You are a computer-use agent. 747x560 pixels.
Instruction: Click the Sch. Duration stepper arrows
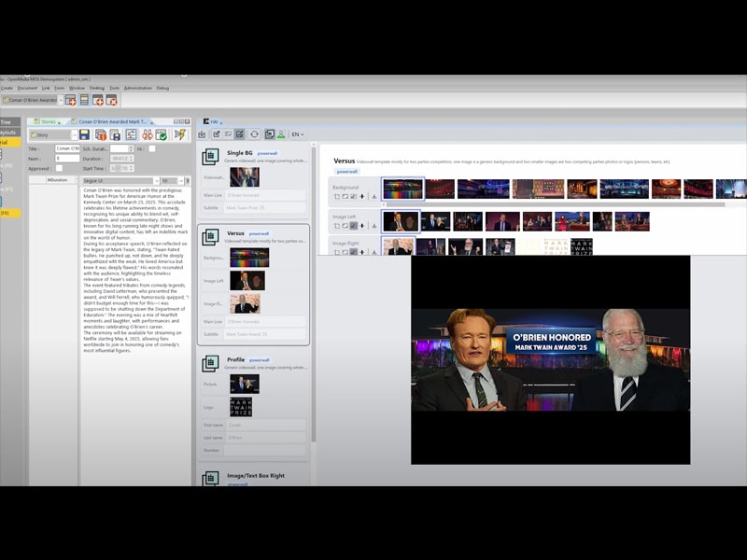tap(132, 148)
